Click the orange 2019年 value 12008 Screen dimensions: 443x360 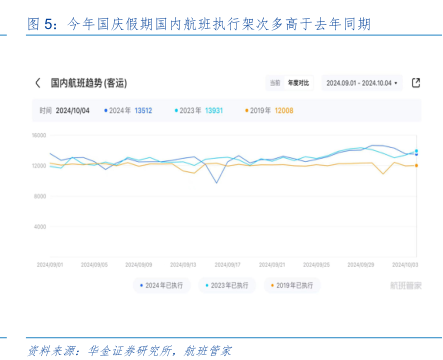(284, 111)
